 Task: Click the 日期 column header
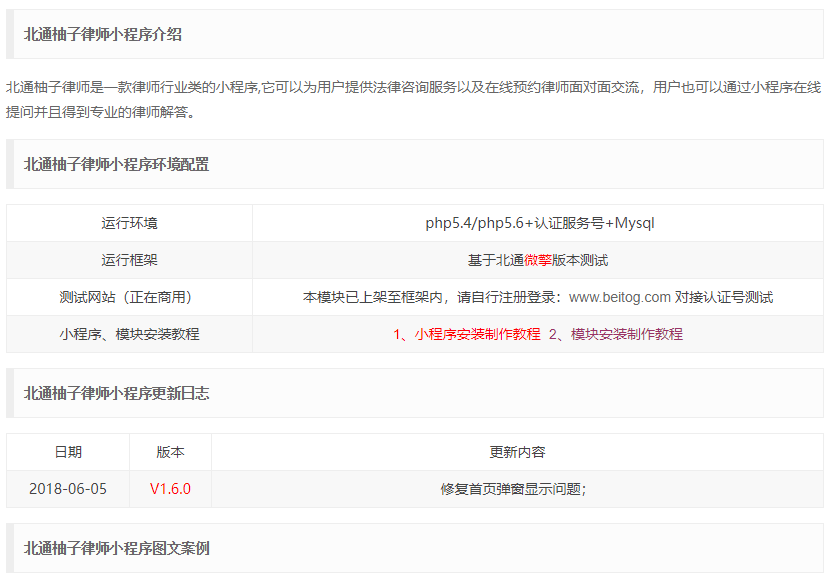pos(68,452)
